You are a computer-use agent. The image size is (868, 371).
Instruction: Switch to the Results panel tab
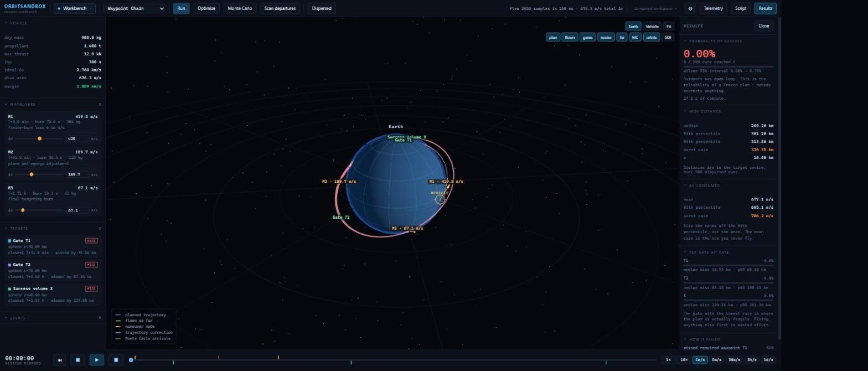[765, 8]
